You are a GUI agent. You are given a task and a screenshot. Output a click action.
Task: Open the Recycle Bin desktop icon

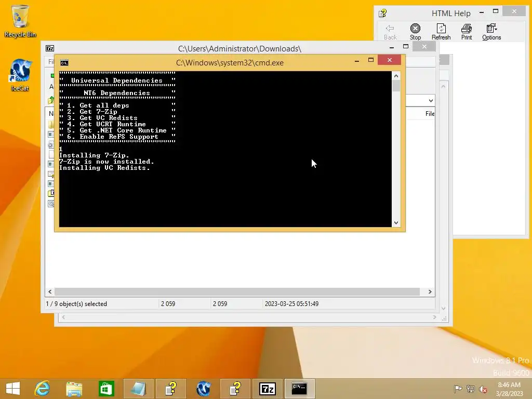pyautogui.click(x=20, y=21)
